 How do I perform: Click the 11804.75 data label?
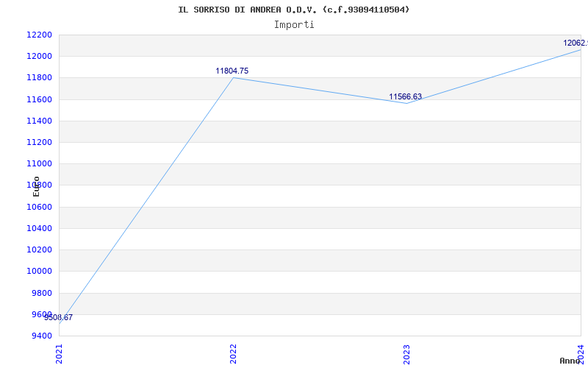(x=232, y=71)
